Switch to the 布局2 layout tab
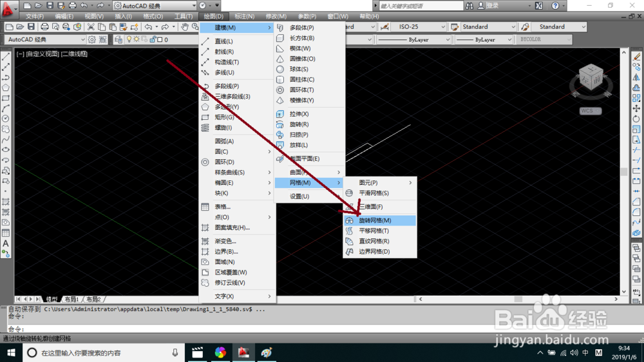This screenshot has height=362, width=644. pos(93,300)
